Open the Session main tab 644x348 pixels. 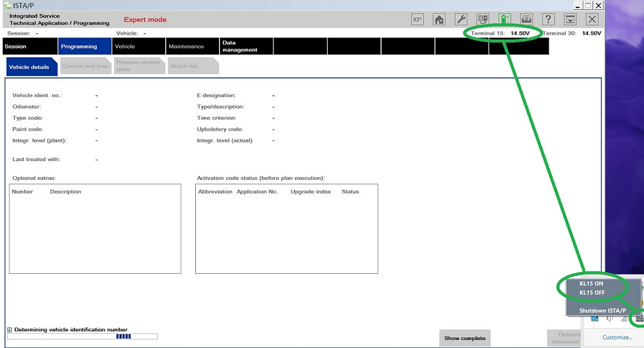coord(30,46)
